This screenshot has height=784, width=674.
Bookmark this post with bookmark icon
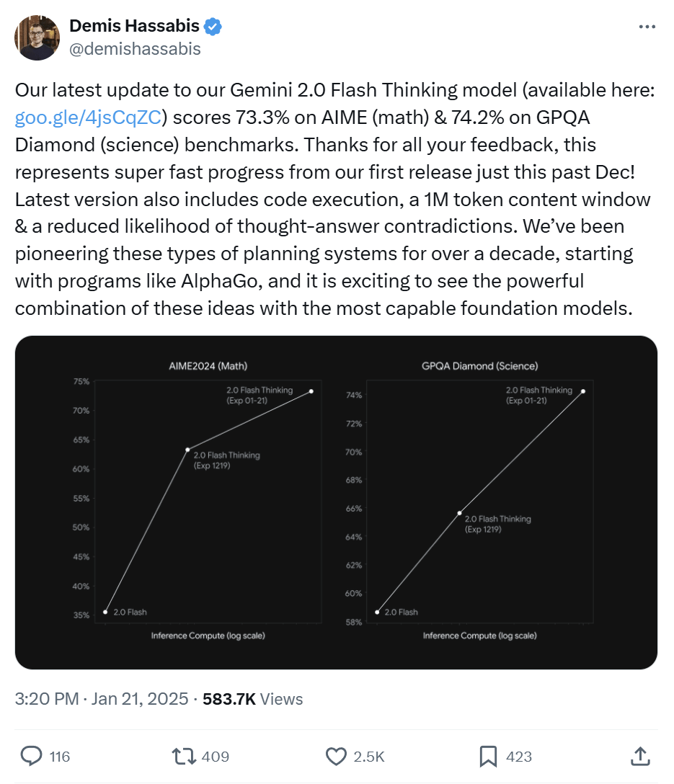tap(488, 756)
